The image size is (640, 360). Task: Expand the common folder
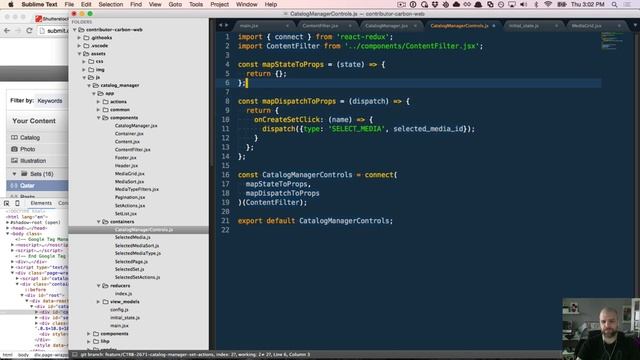click(x=98, y=110)
